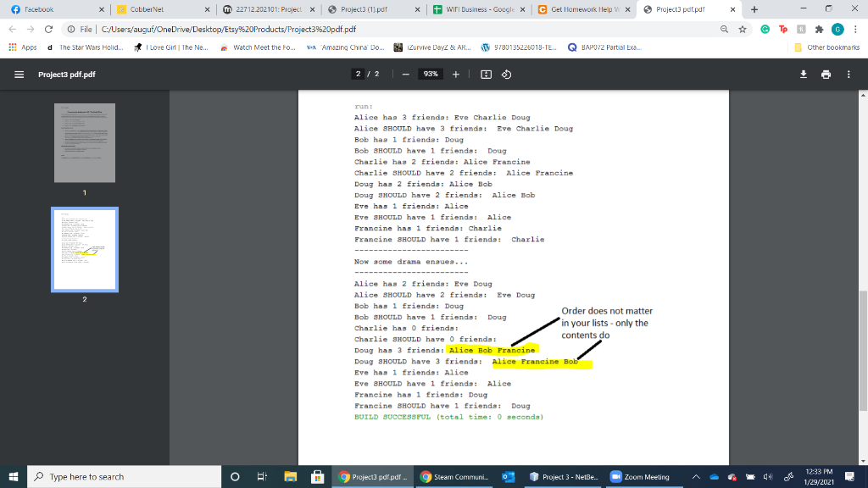Click the 93% zoom level indicator
Screen dimensions: 868x488
click(x=430, y=74)
